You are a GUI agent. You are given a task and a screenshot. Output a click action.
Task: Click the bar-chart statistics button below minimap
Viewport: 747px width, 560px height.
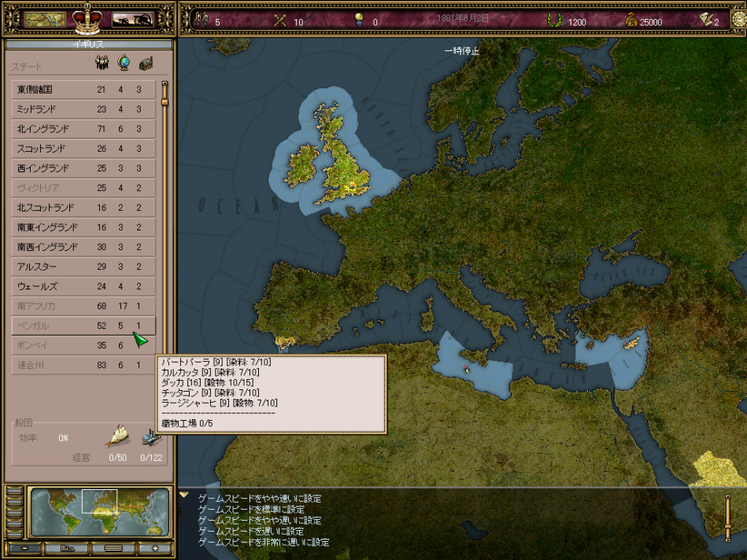(67, 548)
